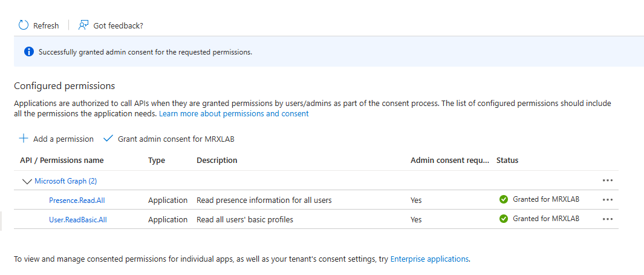
Task: Click 'Successfully granted admin consent' banner message
Action: click(145, 52)
